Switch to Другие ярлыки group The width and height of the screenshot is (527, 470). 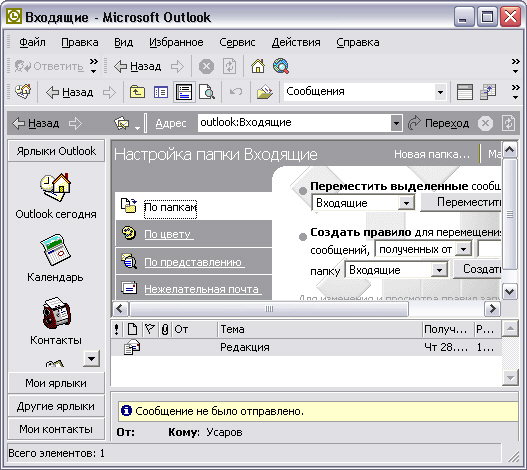(56, 406)
